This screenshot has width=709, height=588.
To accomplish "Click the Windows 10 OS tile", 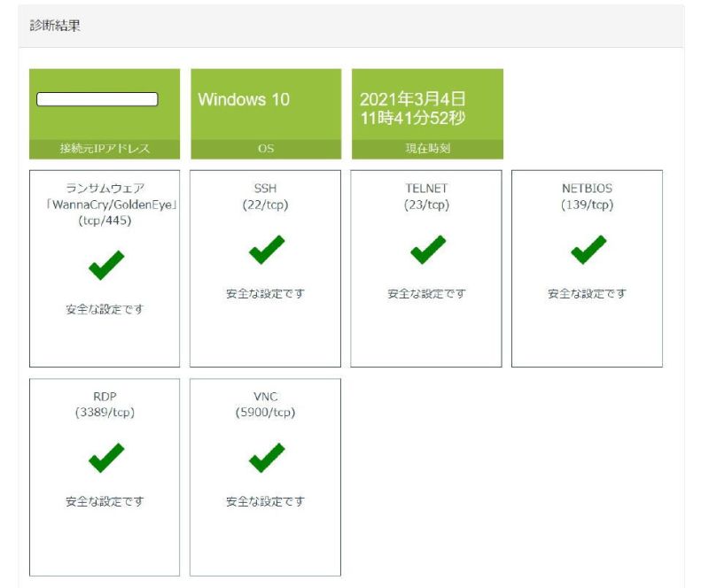I will (x=244, y=99).
